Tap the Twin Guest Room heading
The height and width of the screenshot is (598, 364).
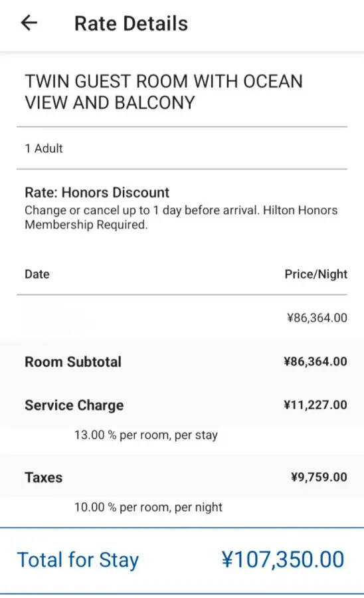pos(163,92)
